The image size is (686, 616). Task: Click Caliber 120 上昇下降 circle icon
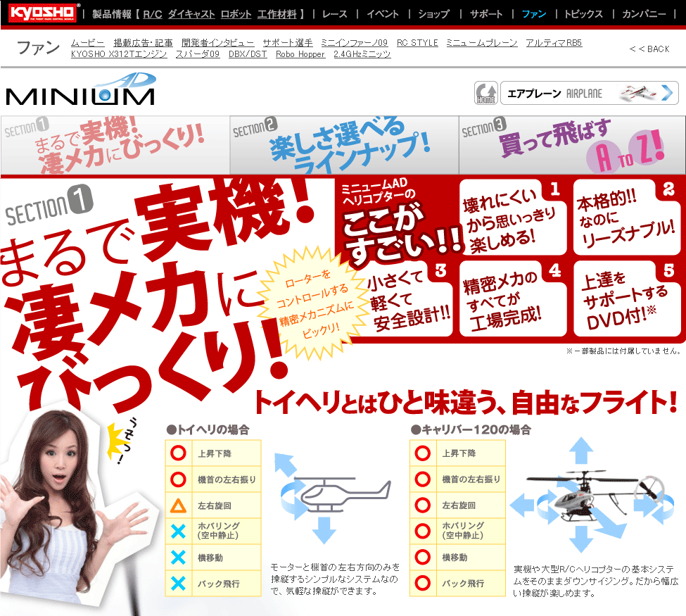(423, 453)
